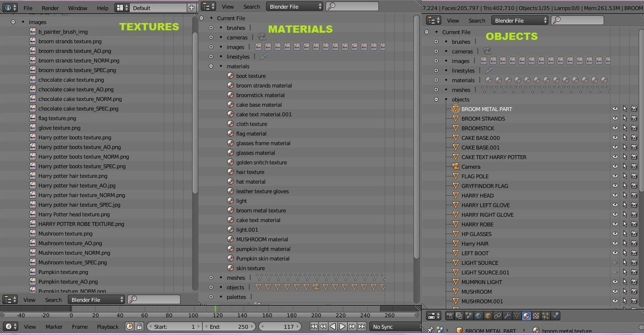The image size is (644, 335).
Task: Click image icon beside glove texture.png
Action: click(x=33, y=128)
